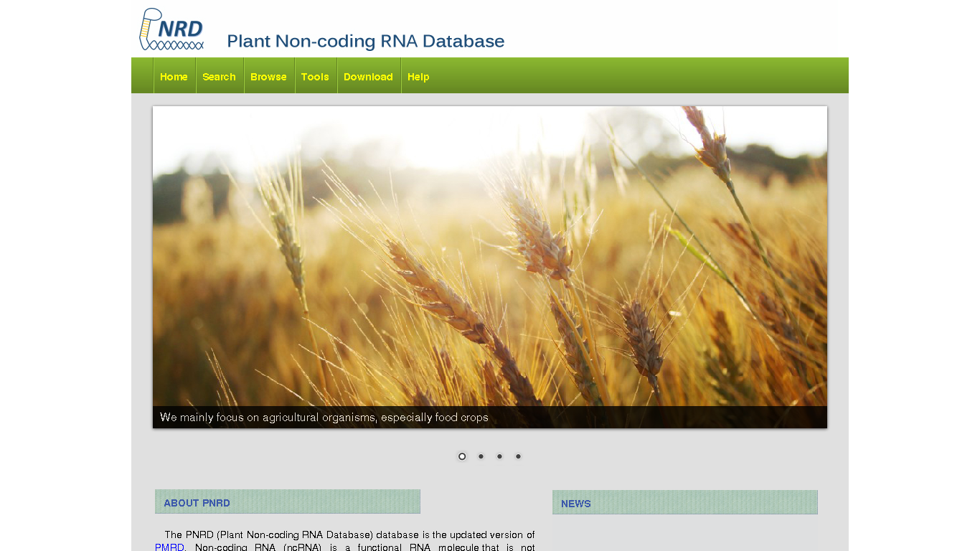980x551 pixels.
Task: Click the NEWS section header
Action: [x=576, y=504]
